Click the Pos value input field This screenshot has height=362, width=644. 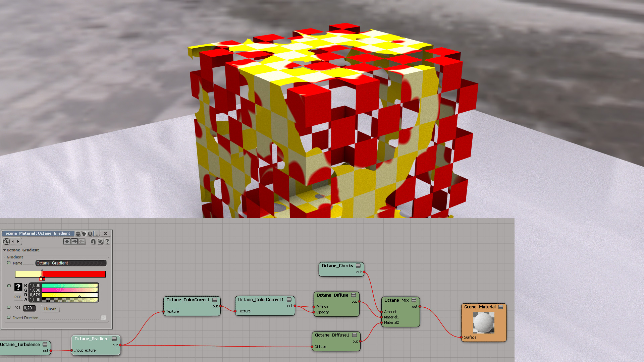pos(29,308)
